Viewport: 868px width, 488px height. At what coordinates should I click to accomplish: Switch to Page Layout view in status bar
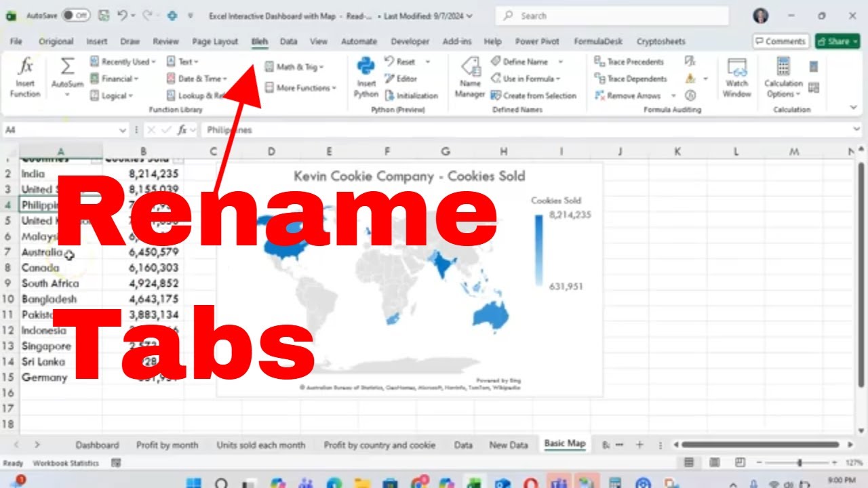pyautogui.click(x=713, y=463)
